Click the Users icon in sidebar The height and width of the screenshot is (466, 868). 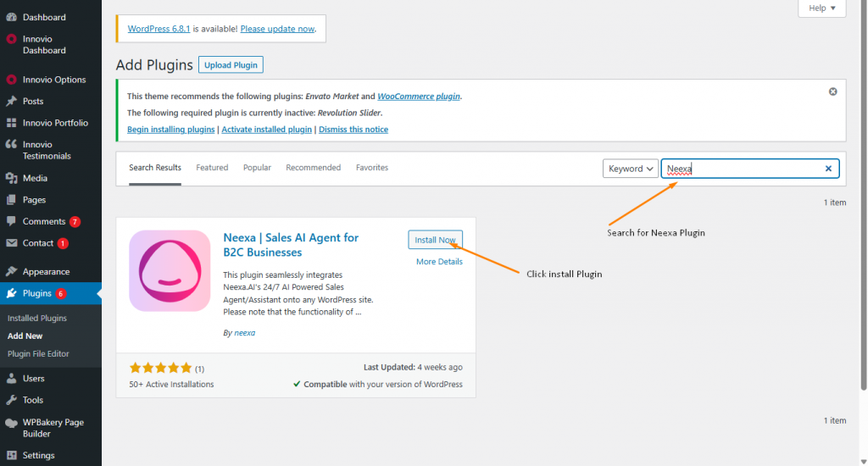12,379
